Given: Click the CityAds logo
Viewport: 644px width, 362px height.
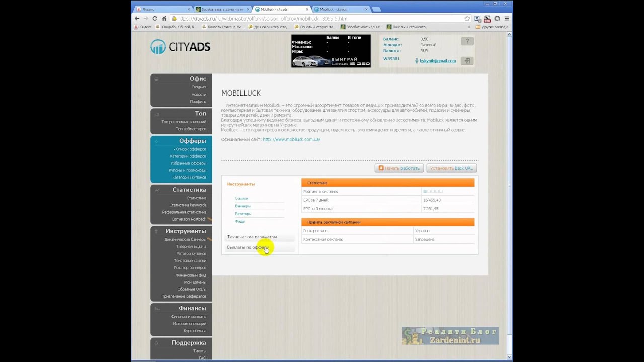Looking at the screenshot, I should tap(180, 47).
